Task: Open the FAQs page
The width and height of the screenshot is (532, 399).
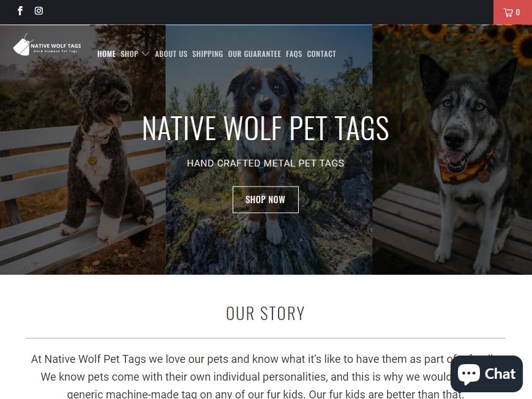Action: click(294, 54)
